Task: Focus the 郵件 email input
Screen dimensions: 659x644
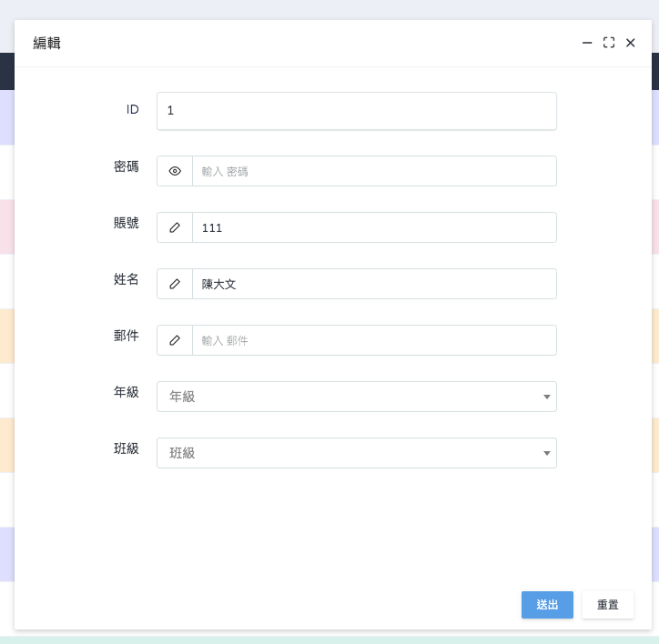Action: coord(374,340)
